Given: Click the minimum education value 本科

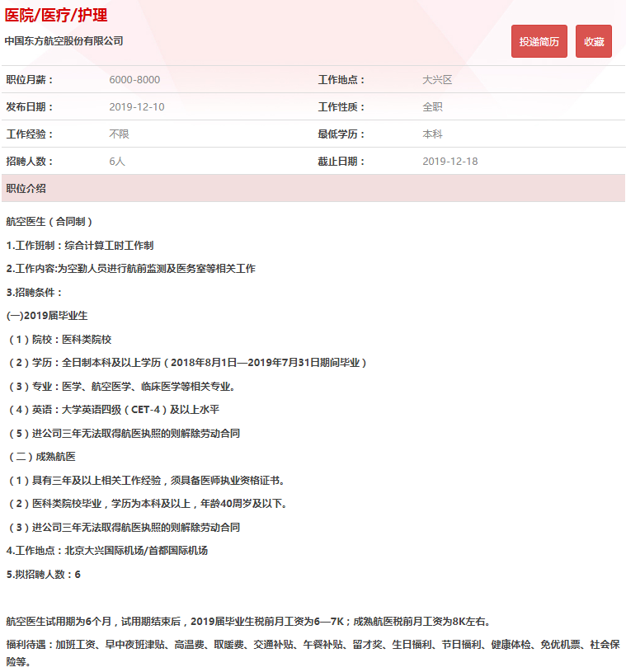Looking at the screenshot, I should click(432, 134).
